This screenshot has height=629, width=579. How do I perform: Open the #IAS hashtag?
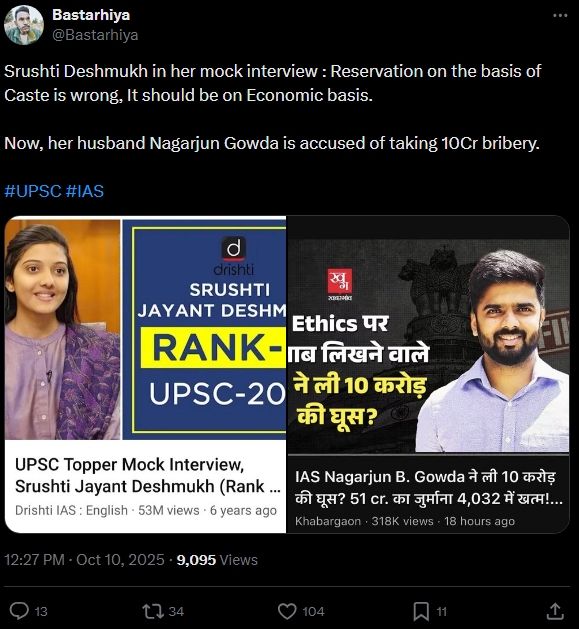85,191
